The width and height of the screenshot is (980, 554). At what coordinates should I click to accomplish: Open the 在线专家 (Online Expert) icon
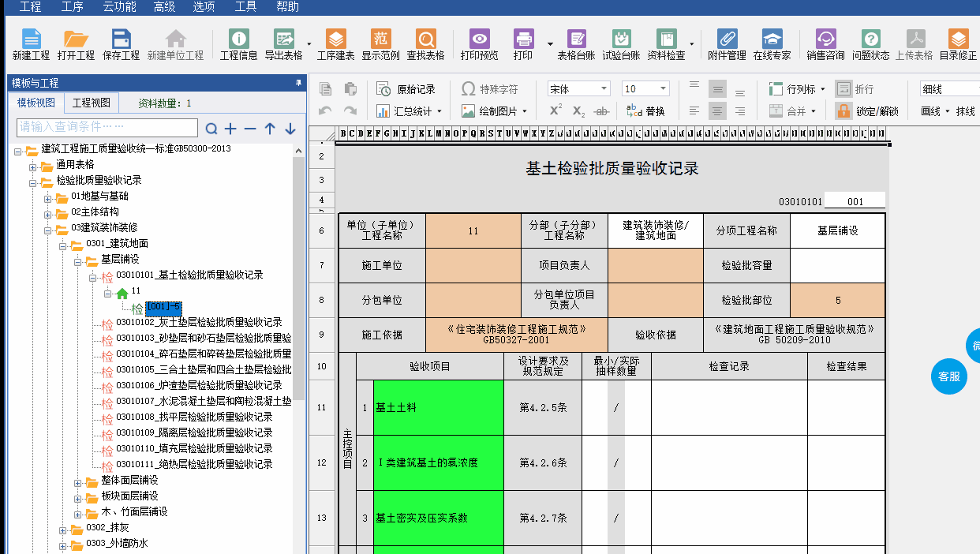(x=771, y=39)
